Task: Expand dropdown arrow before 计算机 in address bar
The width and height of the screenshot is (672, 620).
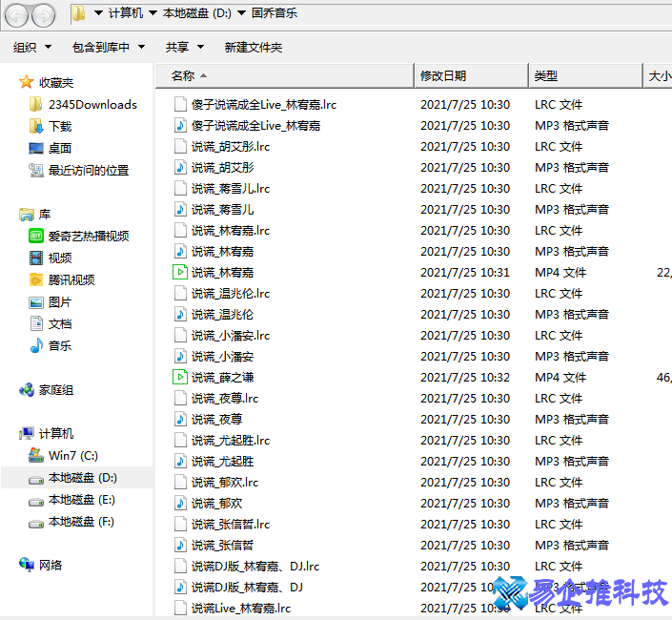Action: coord(98,13)
